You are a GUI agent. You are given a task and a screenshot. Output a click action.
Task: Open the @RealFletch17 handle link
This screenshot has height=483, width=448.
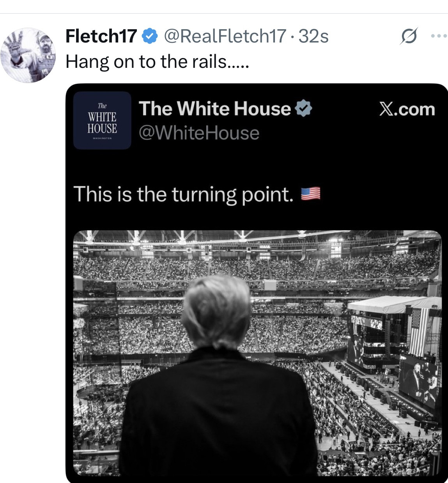(x=225, y=36)
